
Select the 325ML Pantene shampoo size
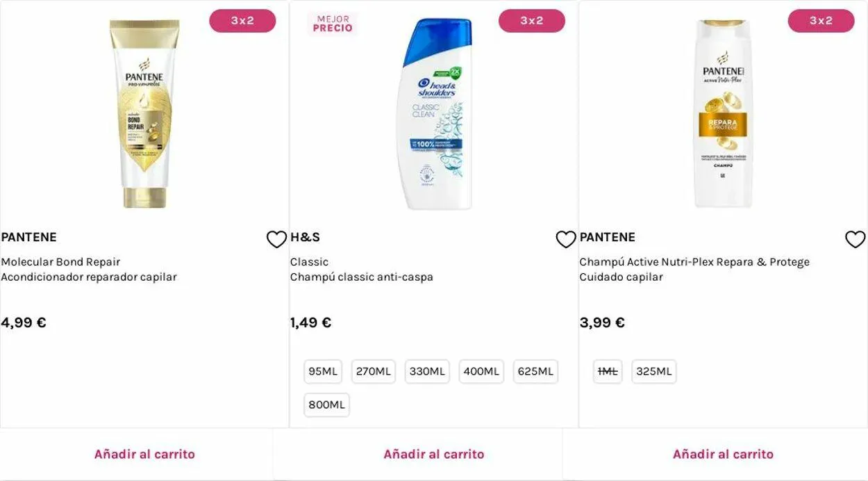pyautogui.click(x=654, y=372)
